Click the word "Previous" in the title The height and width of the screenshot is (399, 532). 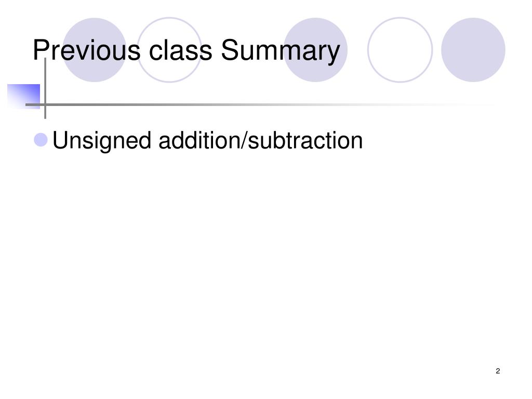[87, 50]
